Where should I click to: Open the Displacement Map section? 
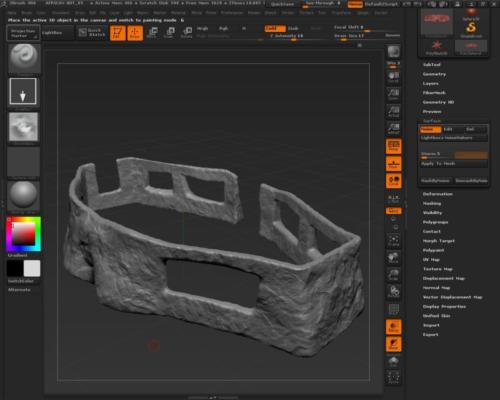pos(444,278)
